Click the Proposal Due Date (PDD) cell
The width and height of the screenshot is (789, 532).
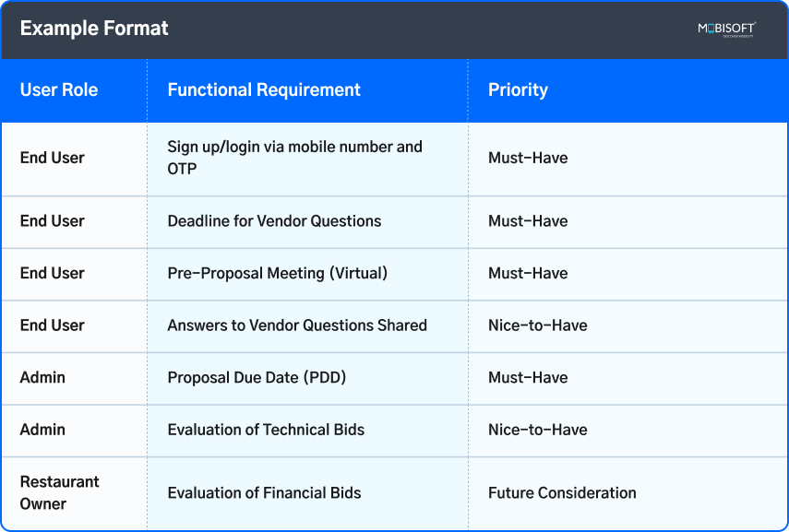(x=257, y=378)
